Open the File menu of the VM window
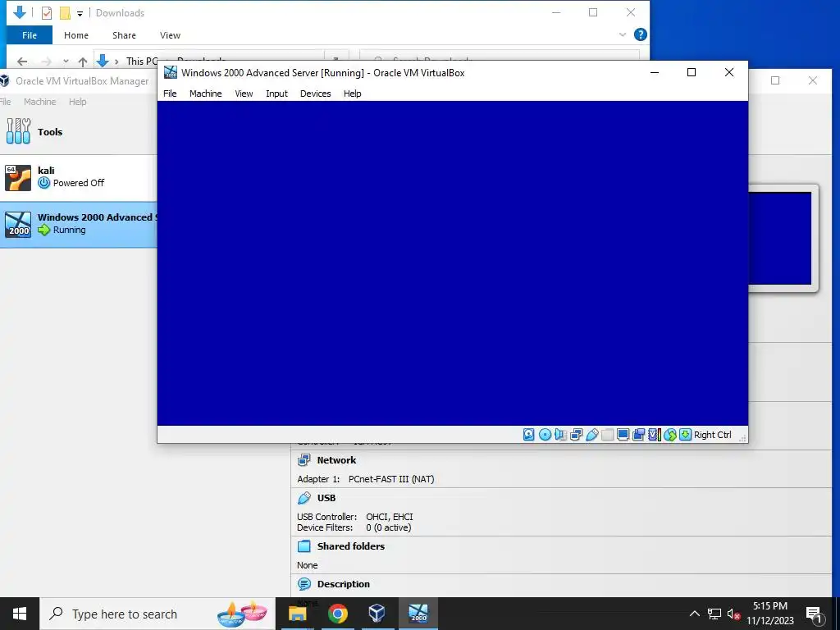This screenshot has width=840, height=630. coord(170,94)
